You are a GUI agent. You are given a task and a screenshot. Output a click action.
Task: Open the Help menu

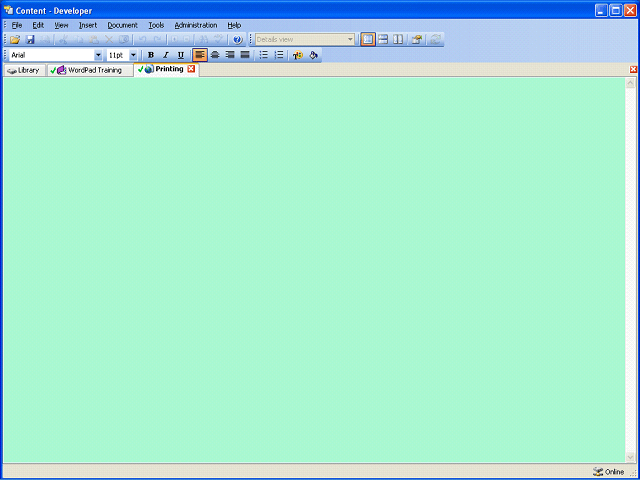tap(234, 25)
